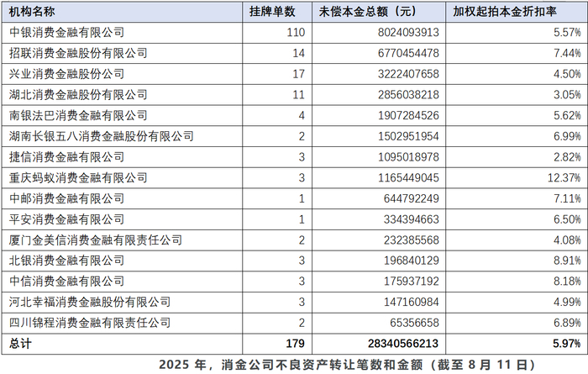Screen dimensions: 588x374
Task: Click the discount rate 6.99%
Action: point(567,136)
